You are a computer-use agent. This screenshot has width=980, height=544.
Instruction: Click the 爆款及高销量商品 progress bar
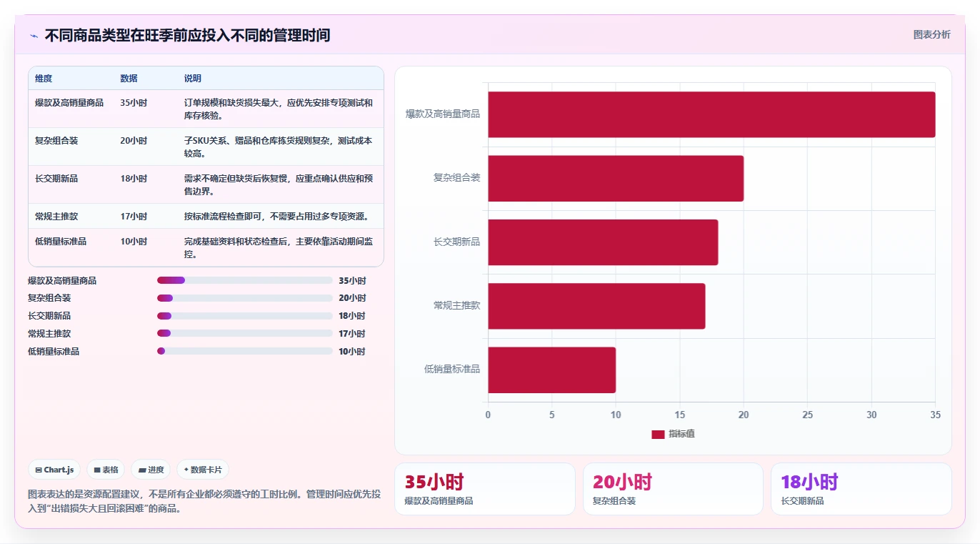tap(245, 280)
